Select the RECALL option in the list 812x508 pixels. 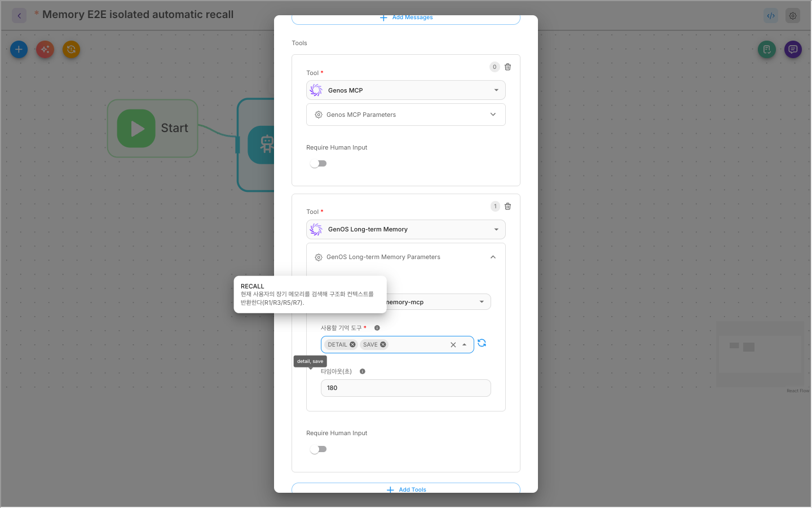pyautogui.click(x=310, y=294)
